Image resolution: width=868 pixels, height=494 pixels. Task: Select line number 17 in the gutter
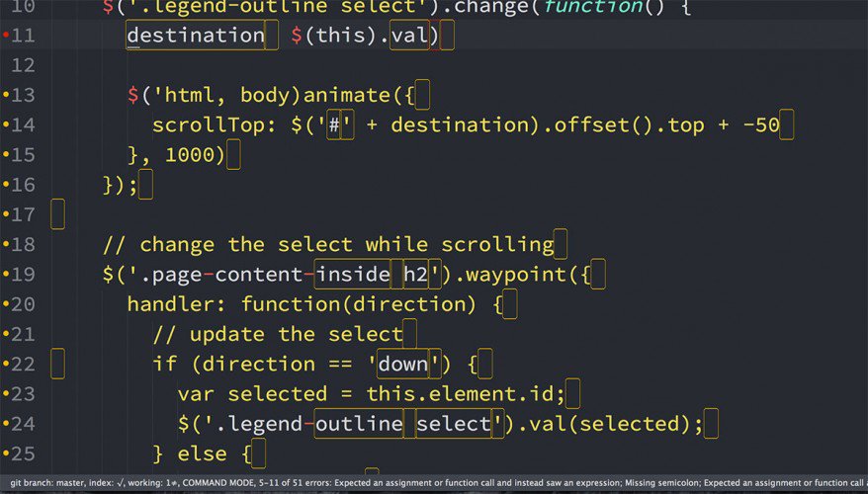coord(23,214)
